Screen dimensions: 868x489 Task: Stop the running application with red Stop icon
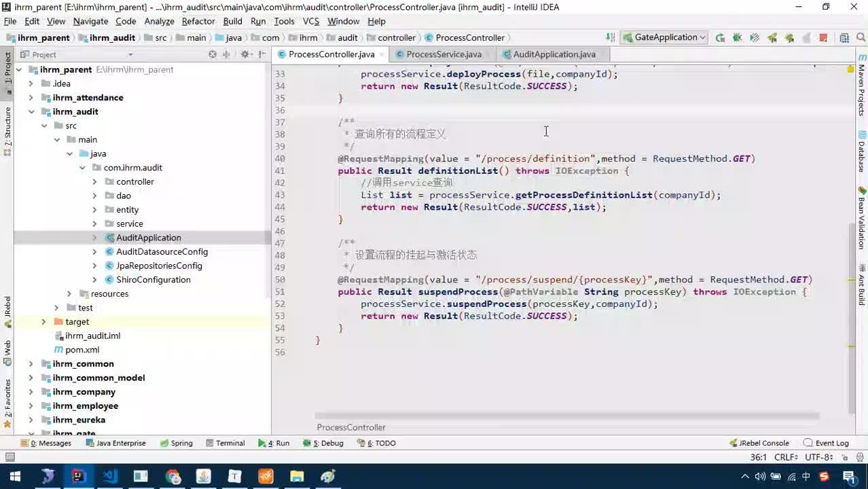[x=823, y=38]
